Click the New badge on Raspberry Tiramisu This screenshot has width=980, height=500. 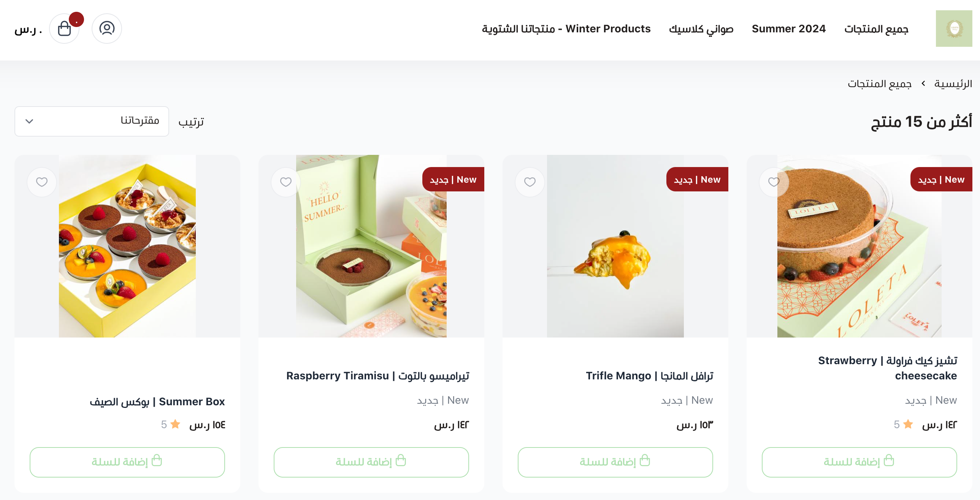453,179
